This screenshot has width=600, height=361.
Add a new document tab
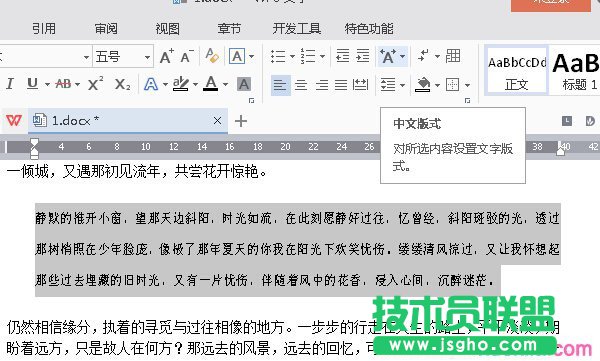coord(241,121)
